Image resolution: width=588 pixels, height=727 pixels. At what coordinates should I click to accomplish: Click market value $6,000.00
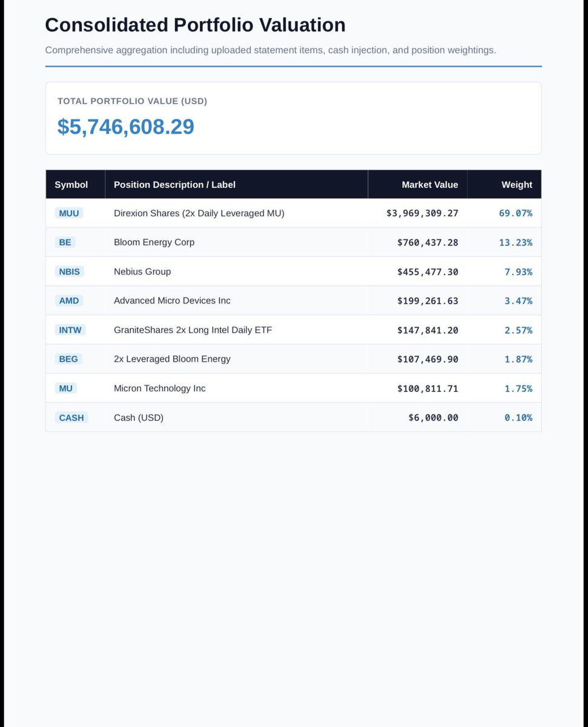[433, 417]
